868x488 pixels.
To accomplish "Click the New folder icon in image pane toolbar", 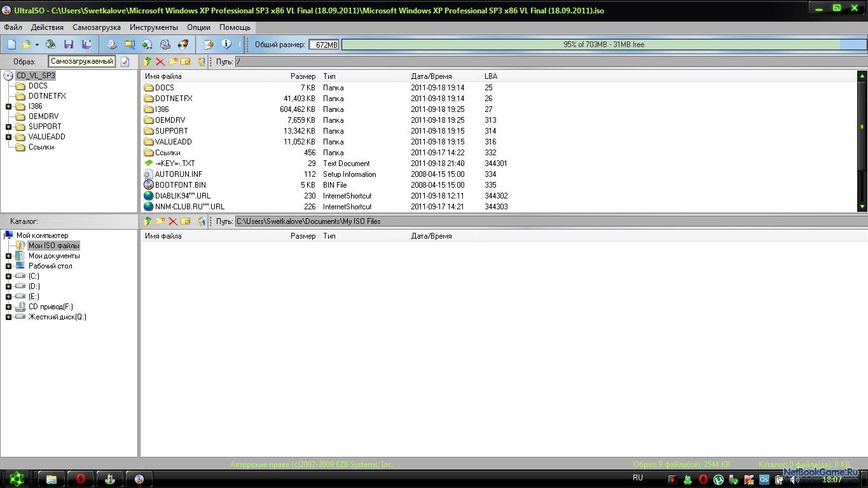I will point(173,62).
